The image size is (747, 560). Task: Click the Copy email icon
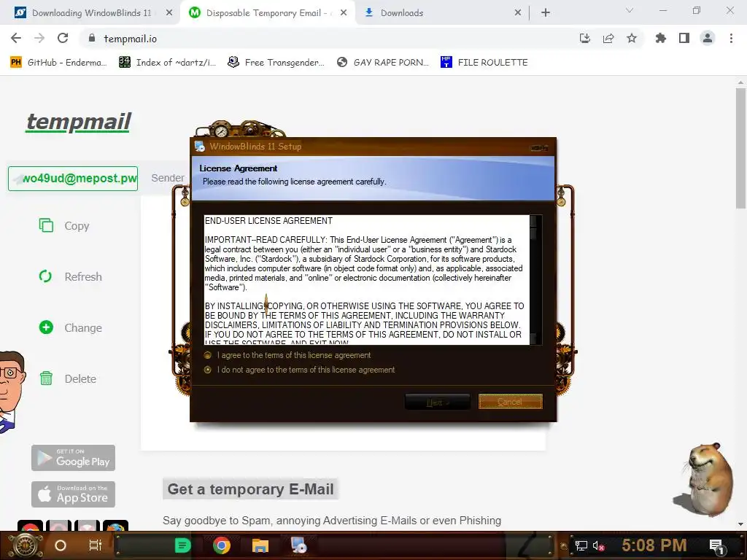(x=46, y=225)
